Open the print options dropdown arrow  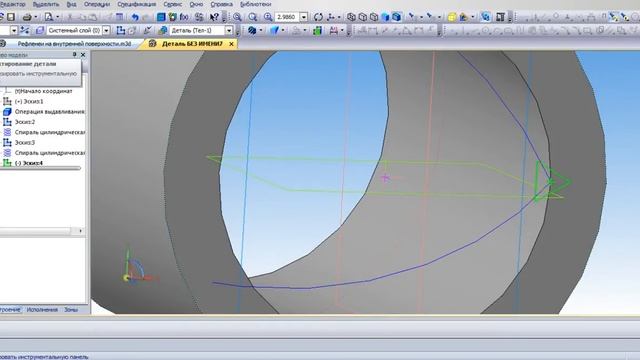36,17
